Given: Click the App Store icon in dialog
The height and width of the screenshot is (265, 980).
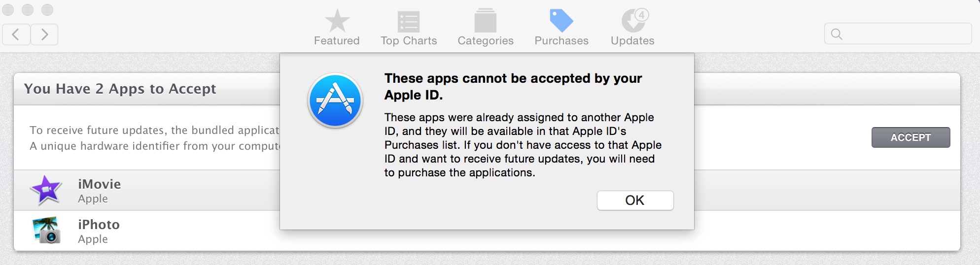Looking at the screenshot, I should [x=335, y=100].
